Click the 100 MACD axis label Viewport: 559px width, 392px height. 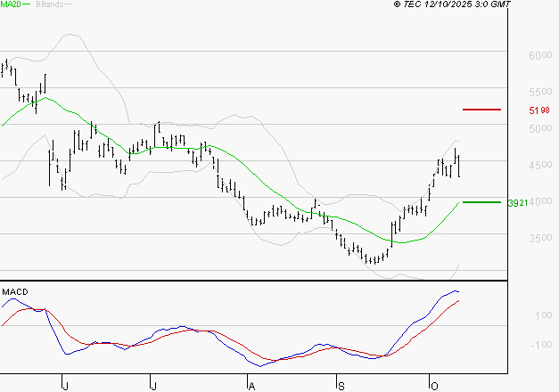pos(544,315)
